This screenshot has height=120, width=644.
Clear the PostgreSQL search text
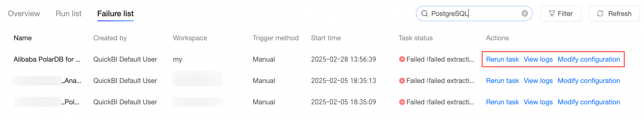click(525, 14)
